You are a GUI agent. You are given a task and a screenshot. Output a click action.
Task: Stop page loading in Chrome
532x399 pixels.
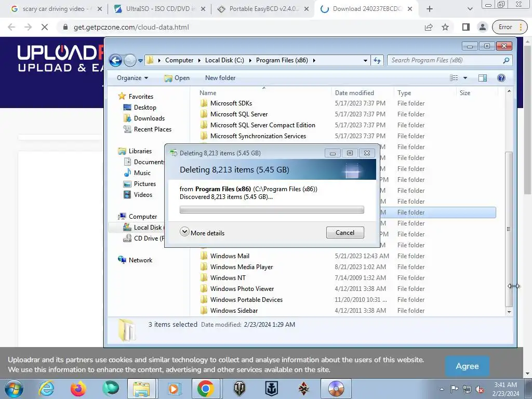[x=45, y=27]
